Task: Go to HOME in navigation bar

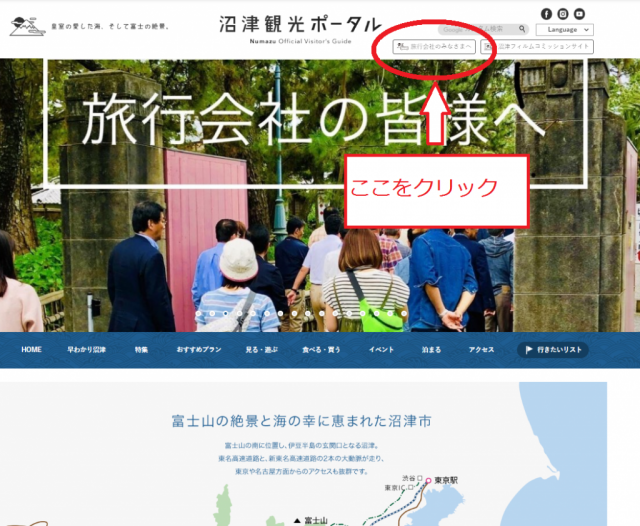Action: pyautogui.click(x=31, y=350)
